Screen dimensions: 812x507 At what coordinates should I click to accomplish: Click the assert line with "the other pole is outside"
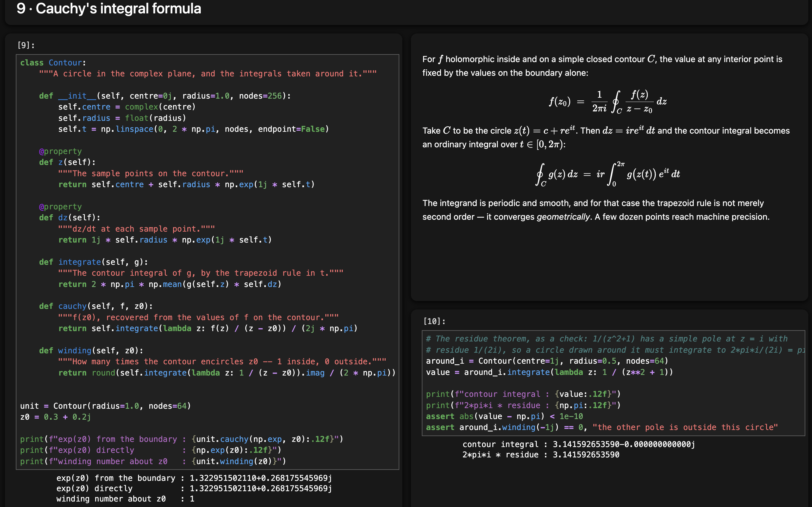(x=602, y=427)
